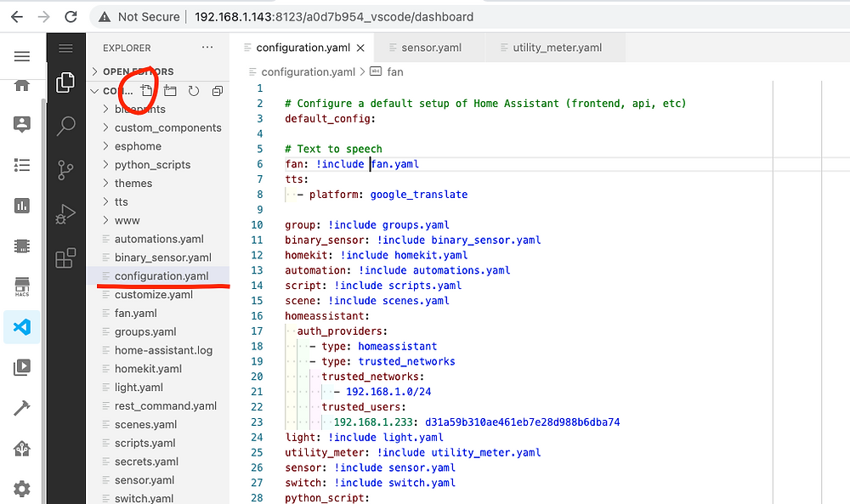Create a new folder in Explorer
Image resolution: width=850 pixels, height=504 pixels.
click(x=170, y=90)
